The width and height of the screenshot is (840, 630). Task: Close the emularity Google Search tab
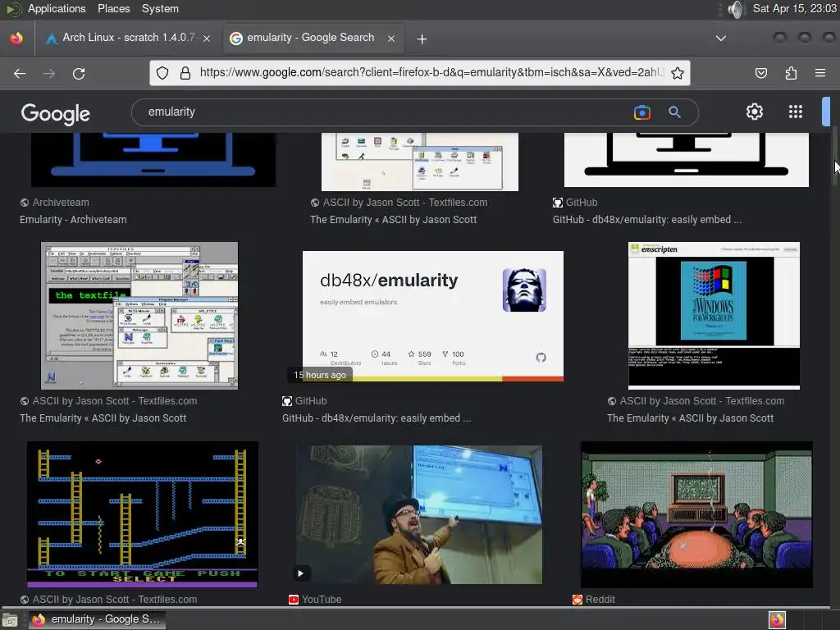tap(391, 38)
